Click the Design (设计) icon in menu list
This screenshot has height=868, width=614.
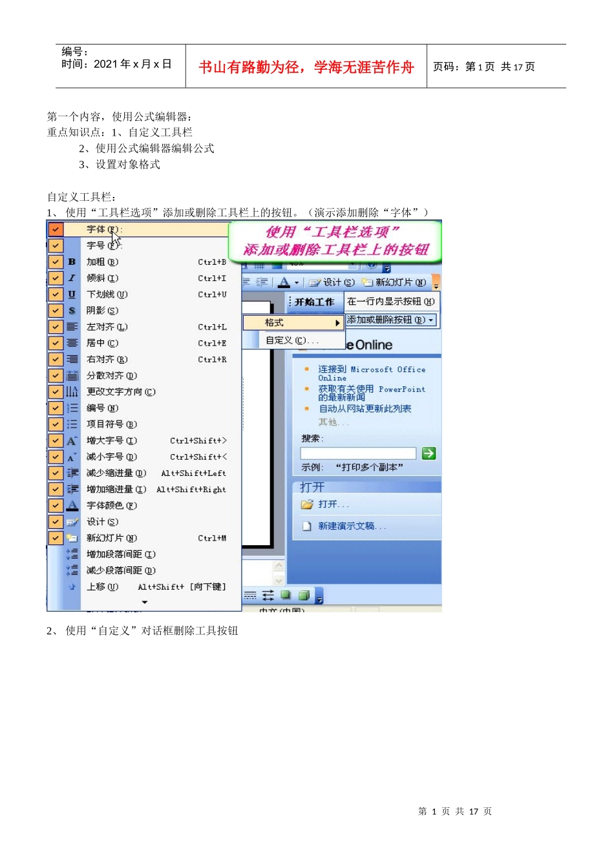72,522
